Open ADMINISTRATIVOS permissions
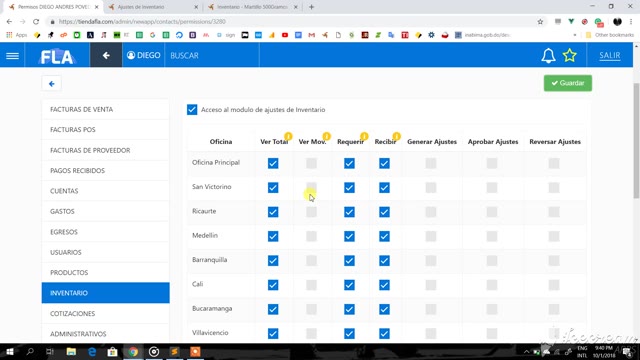This screenshot has height=360, width=640. pyautogui.click(x=105, y=334)
